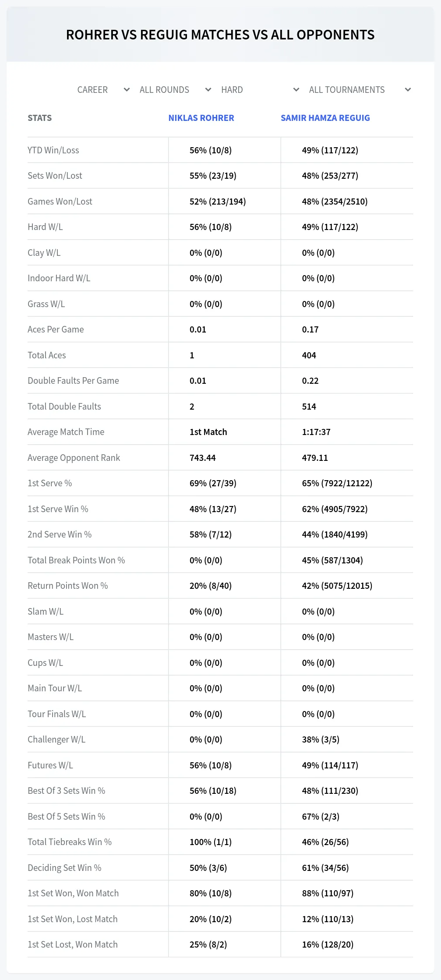
Task: Select Rohrer's Average Opponent Rank value 743.44
Action: tap(202, 458)
